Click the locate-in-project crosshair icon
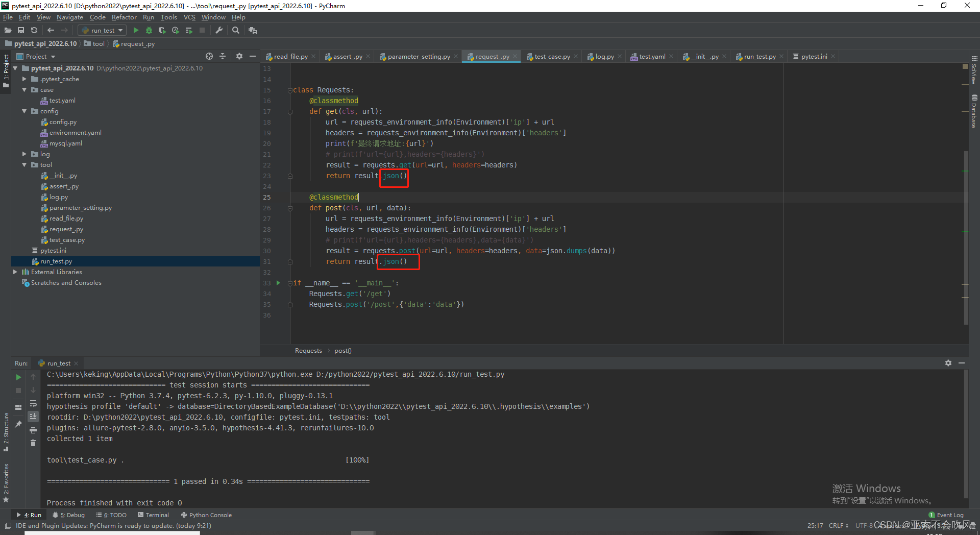Image resolution: width=980 pixels, height=535 pixels. point(209,56)
